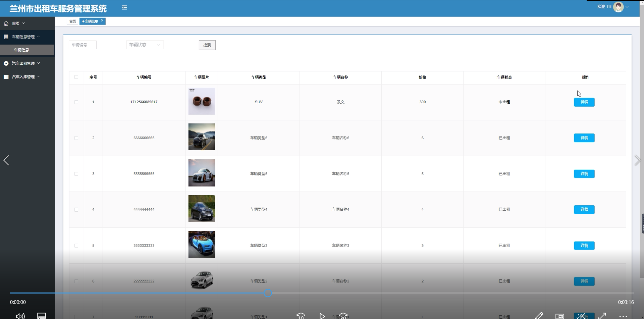Image resolution: width=644 pixels, height=319 pixels.
Task: Click the 车辆状态 column header
Action: (x=504, y=77)
